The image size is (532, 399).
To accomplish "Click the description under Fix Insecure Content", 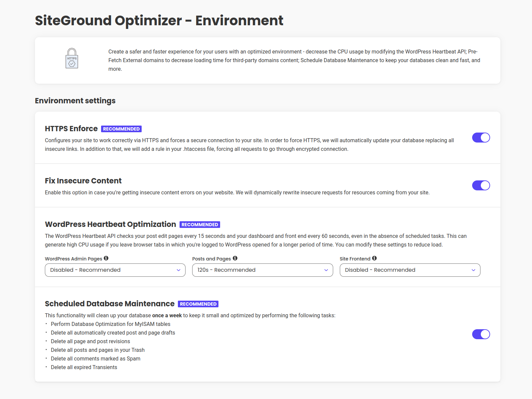I will pos(237,192).
